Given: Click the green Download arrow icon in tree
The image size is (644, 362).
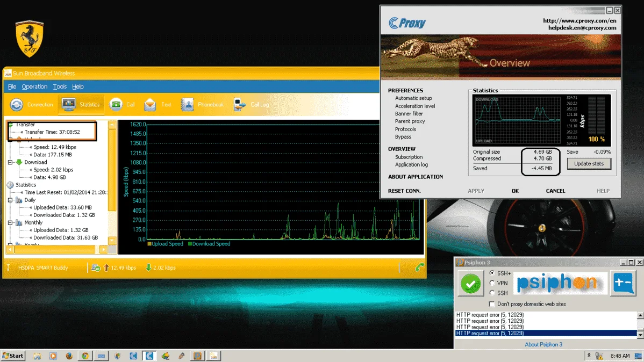Looking at the screenshot, I should [x=19, y=162].
